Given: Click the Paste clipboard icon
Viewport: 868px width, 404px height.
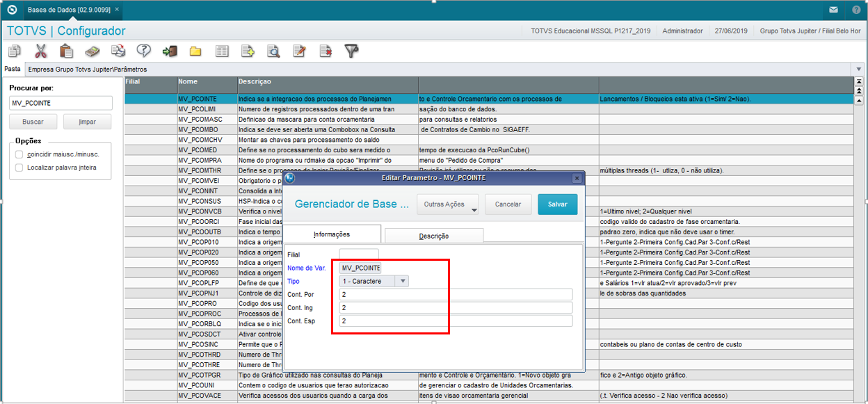Looking at the screenshot, I should click(66, 51).
